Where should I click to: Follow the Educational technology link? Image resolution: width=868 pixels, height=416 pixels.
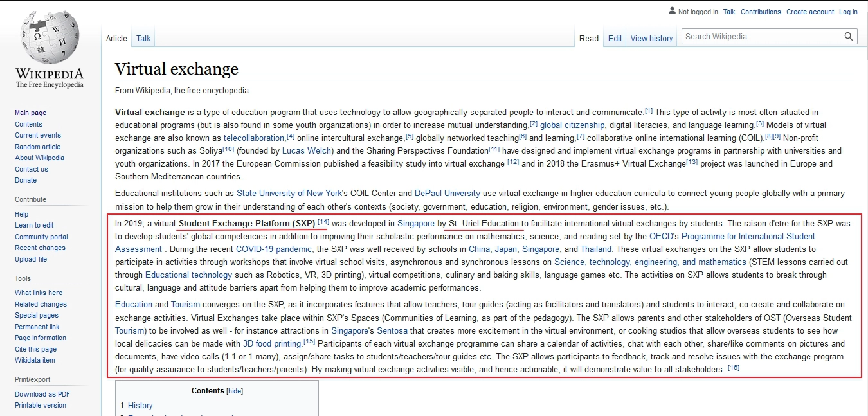pos(188,275)
